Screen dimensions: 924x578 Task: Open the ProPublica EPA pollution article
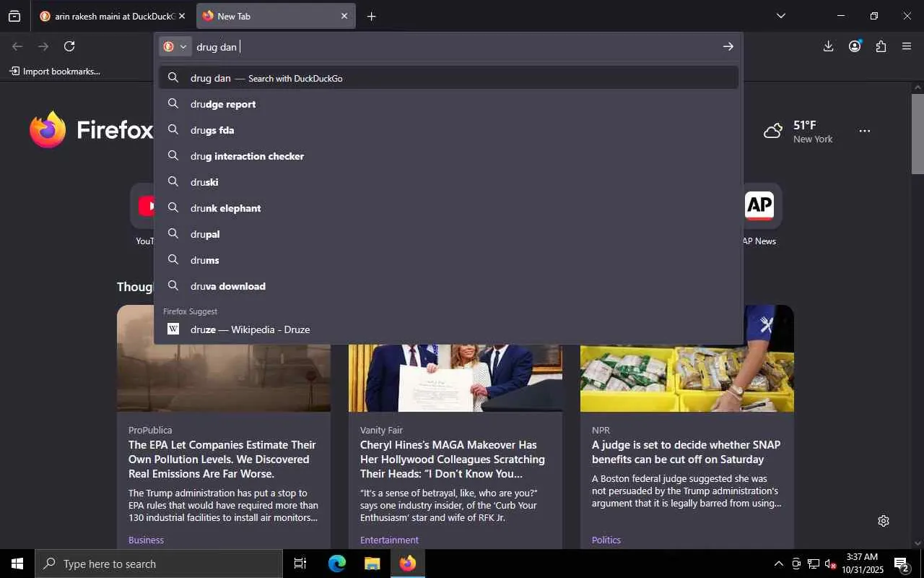[222, 459]
